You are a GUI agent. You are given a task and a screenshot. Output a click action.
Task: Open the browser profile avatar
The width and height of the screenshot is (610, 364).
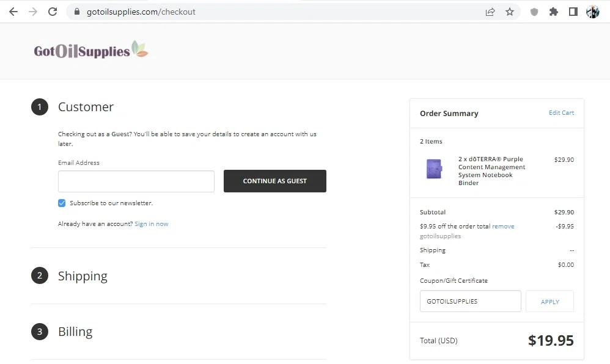point(592,12)
